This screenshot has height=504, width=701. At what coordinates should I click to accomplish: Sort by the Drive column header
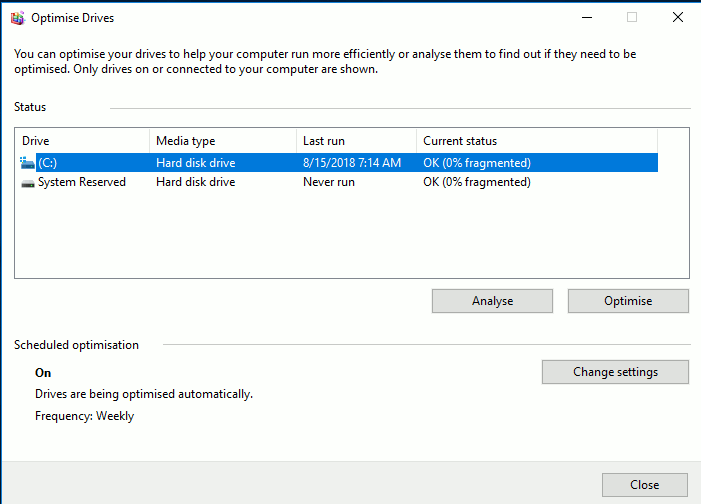[x=82, y=141]
